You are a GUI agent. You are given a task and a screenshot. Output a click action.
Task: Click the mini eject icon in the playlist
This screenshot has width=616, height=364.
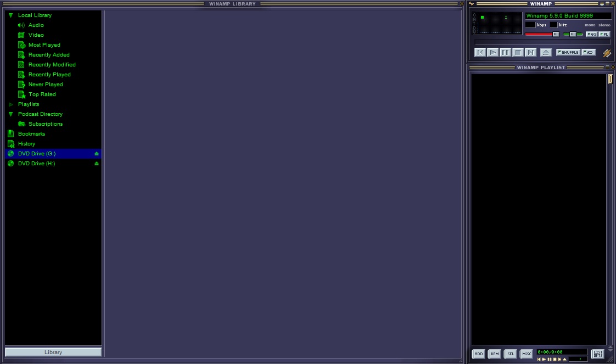pos(564,359)
